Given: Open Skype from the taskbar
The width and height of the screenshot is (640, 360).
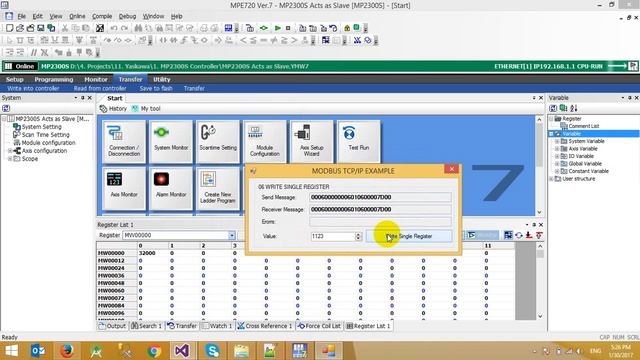Looking at the screenshot, I should [212, 351].
